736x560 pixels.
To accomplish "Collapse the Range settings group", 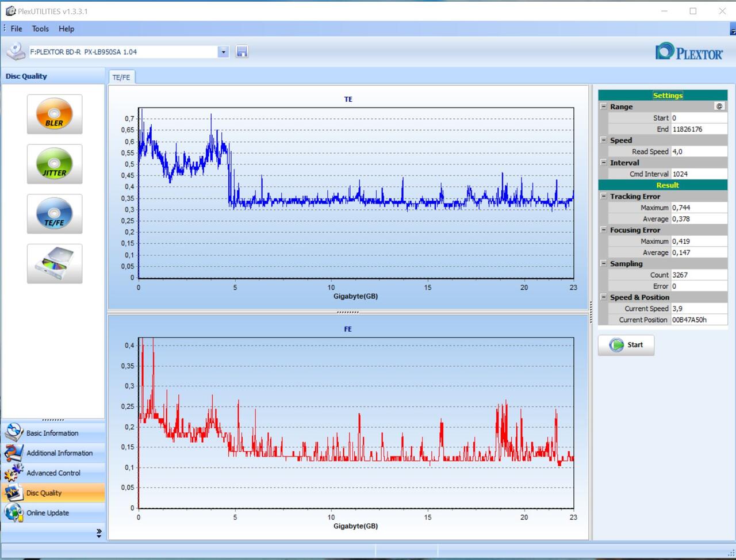I will [603, 106].
